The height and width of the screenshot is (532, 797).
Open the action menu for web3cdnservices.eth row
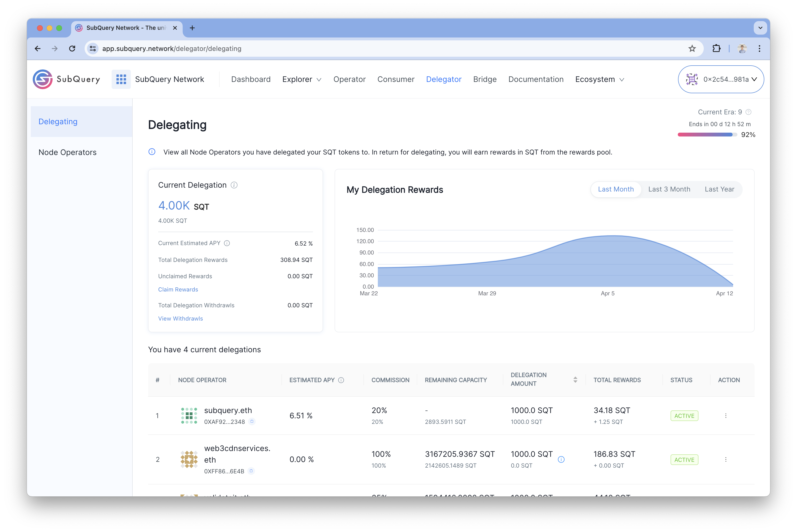coord(726,459)
